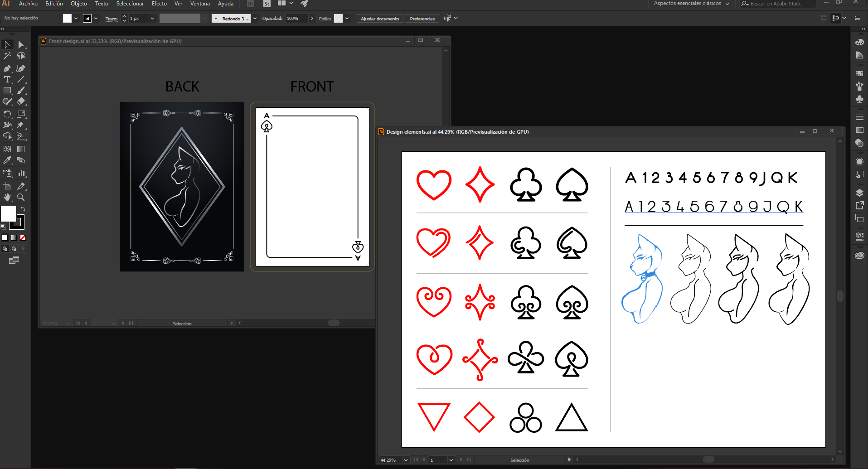The height and width of the screenshot is (469, 868).
Task: Open artboard number dropdown in Design elements window
Action: [x=451, y=460]
